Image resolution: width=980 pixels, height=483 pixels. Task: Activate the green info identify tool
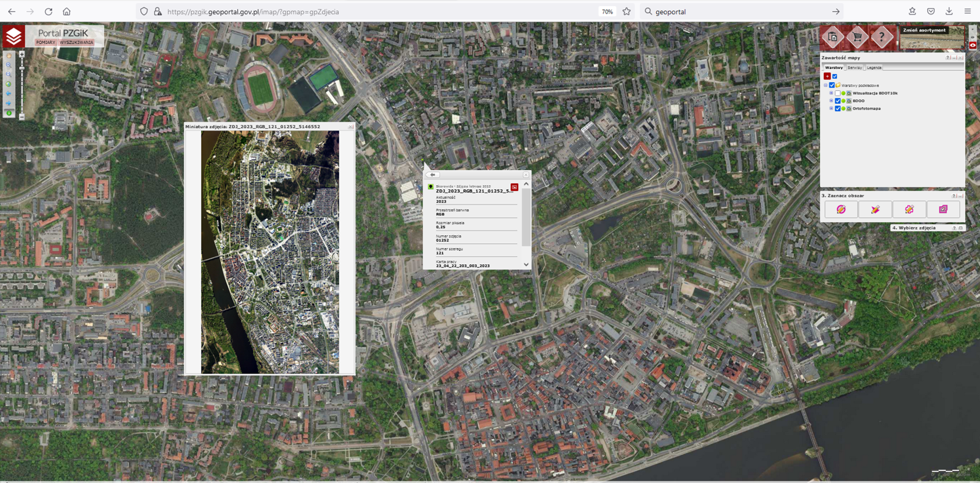click(9, 113)
